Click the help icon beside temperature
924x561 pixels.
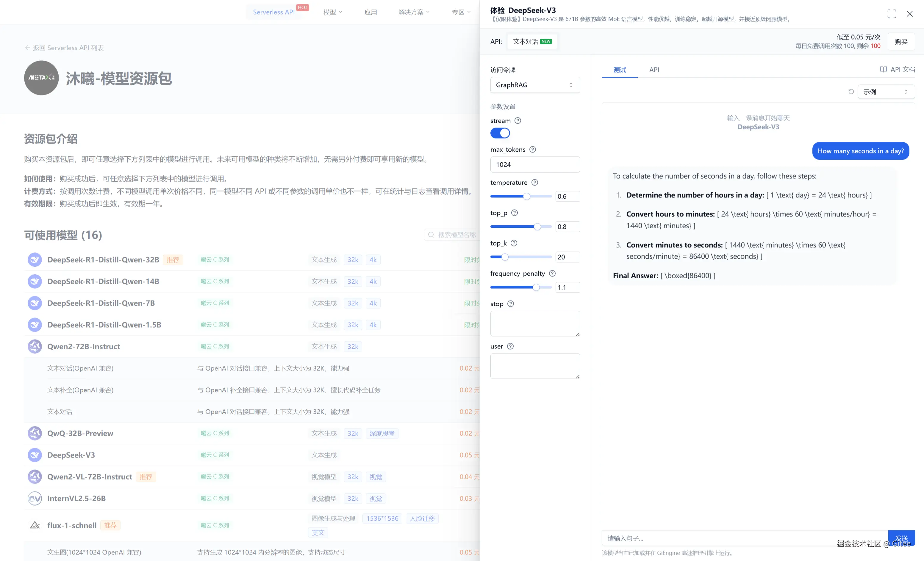coord(535,183)
